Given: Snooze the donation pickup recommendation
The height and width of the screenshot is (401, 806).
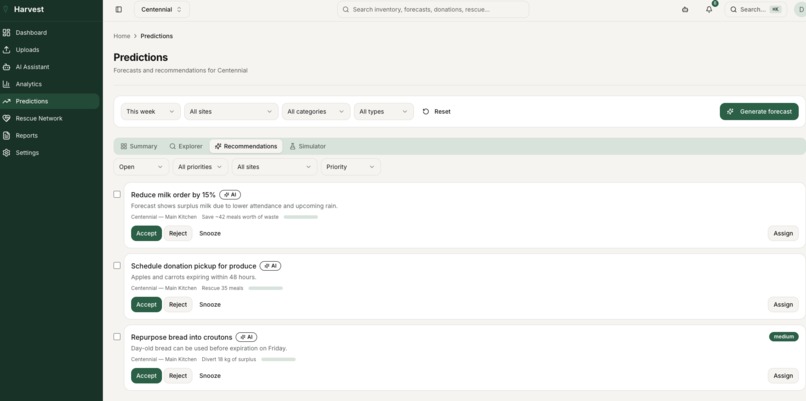Looking at the screenshot, I should 210,304.
